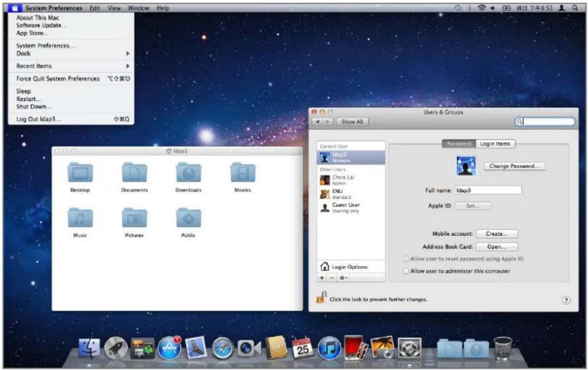Open the Help menu in menu bar

click(x=163, y=8)
